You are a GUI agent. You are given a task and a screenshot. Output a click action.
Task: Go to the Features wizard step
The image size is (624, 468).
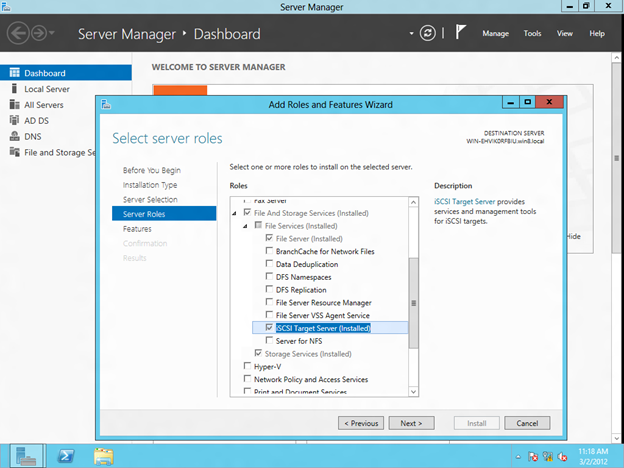[x=137, y=229]
